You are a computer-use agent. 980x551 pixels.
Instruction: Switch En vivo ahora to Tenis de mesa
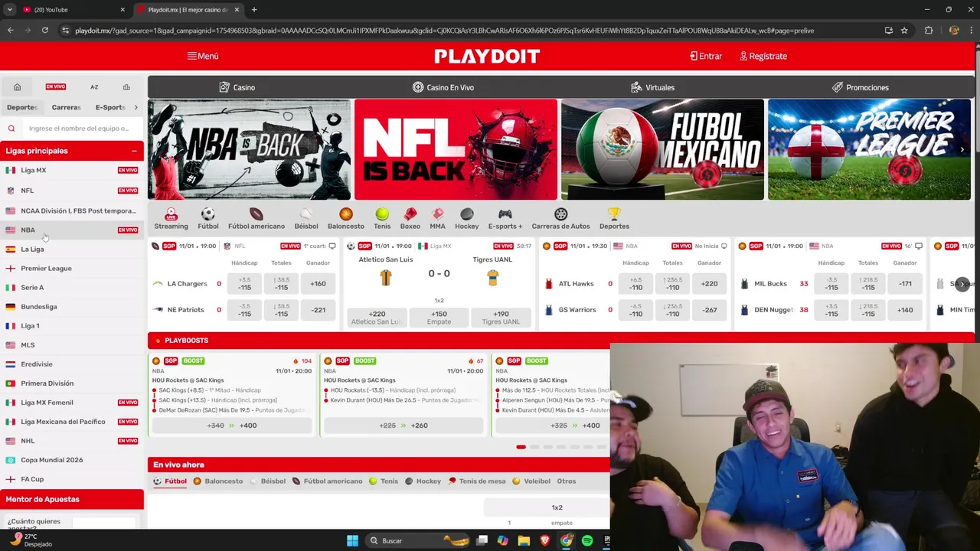476,481
